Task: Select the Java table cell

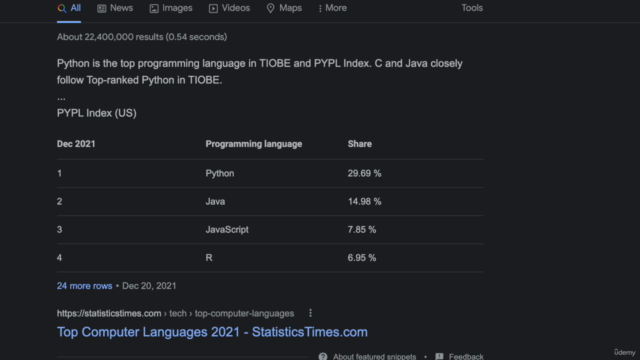Action: pos(215,202)
